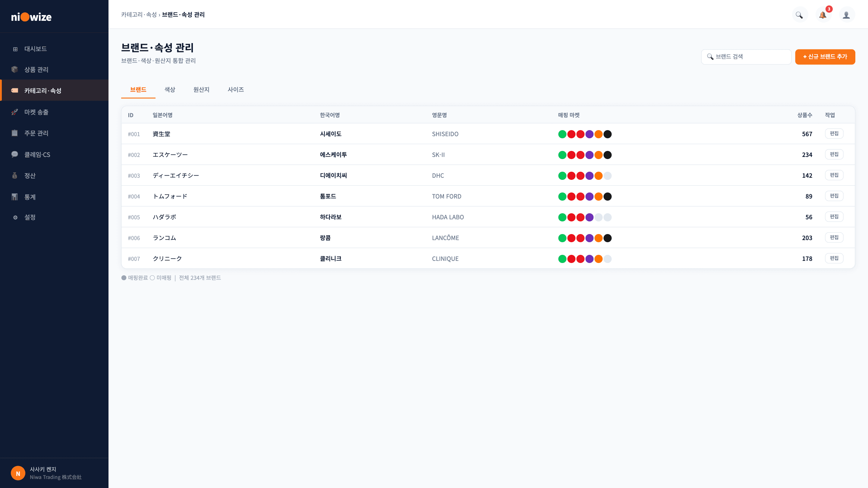Viewport: 868px width, 488px height.
Task: Open the 카테고리·속성 sidebar menu item
Action: 54,90
